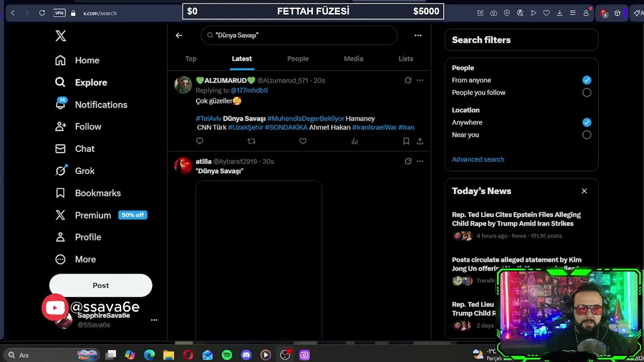Open atilla profile avatar
Viewport: 644px width, 362px height.
pos(183,165)
